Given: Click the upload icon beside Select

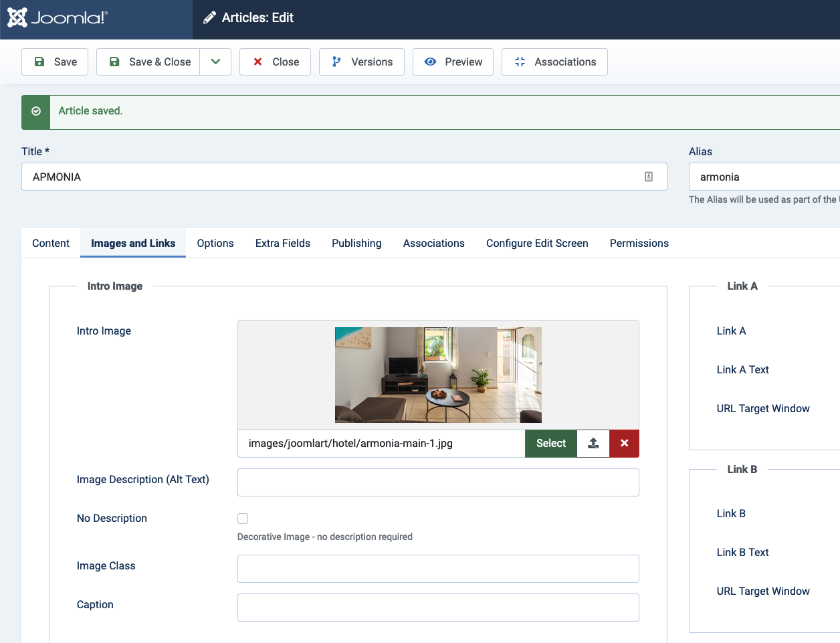Looking at the screenshot, I should (x=593, y=444).
